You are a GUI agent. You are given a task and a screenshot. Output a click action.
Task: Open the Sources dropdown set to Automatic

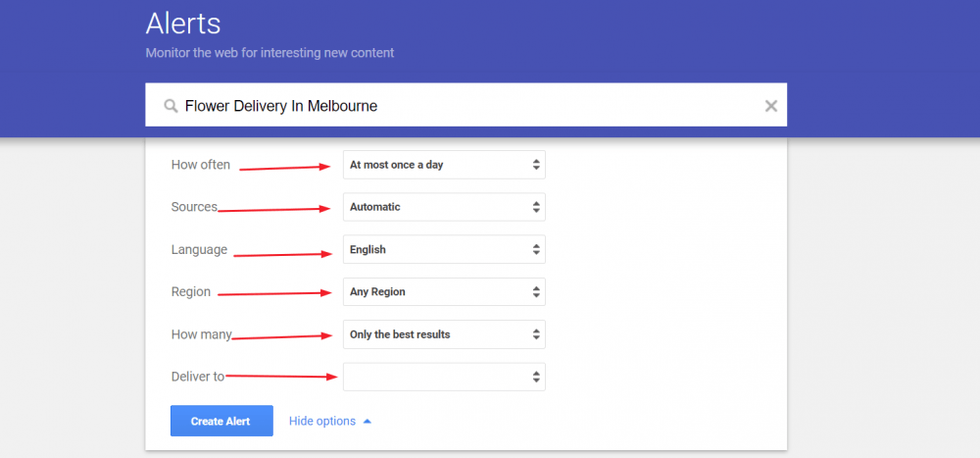pos(444,207)
